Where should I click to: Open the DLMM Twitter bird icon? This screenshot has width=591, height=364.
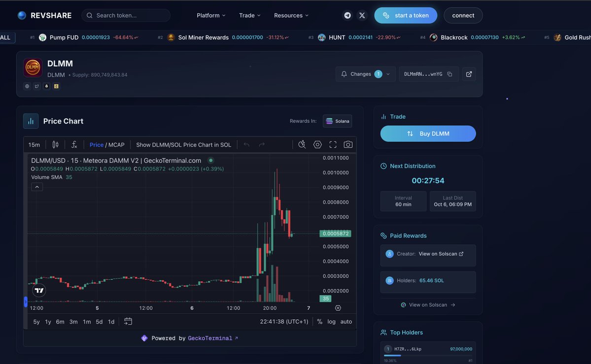36,86
